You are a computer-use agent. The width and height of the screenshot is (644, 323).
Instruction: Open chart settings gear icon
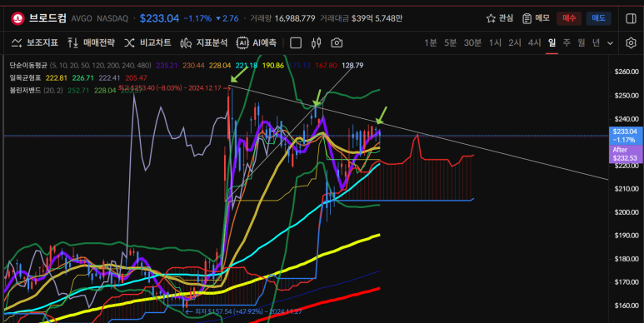point(631,42)
